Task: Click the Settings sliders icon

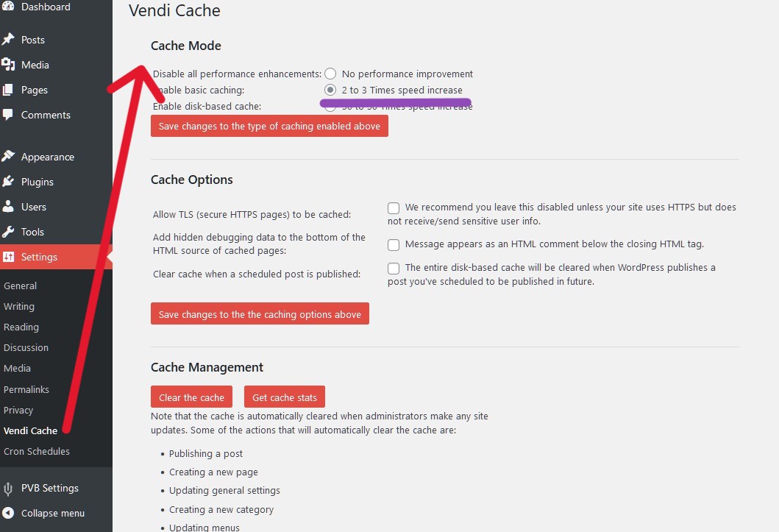Action: click(x=8, y=257)
